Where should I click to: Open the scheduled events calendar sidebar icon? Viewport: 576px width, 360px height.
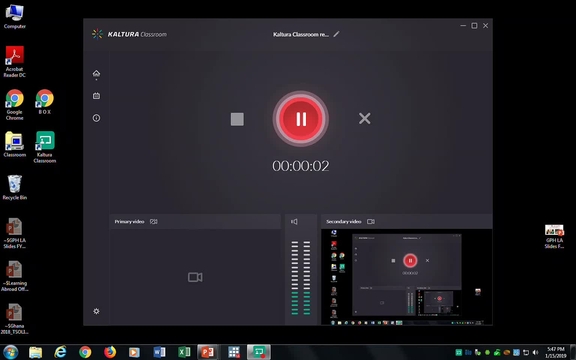point(96,96)
